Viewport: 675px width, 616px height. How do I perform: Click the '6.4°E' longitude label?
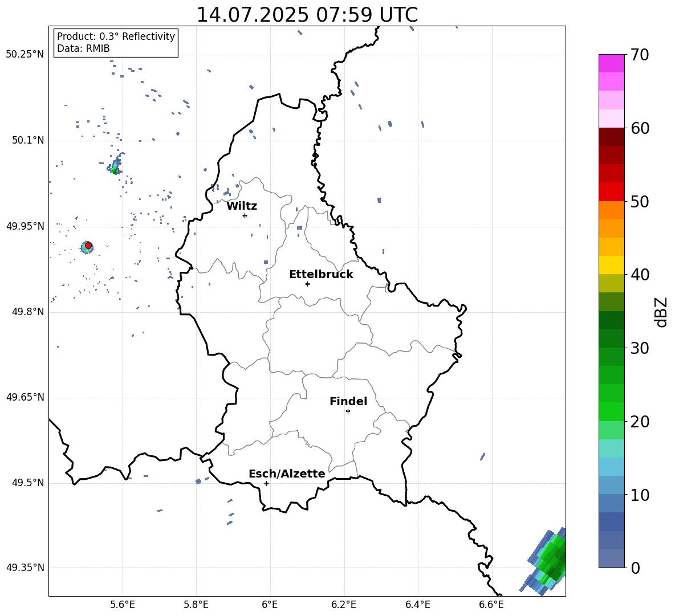click(418, 605)
